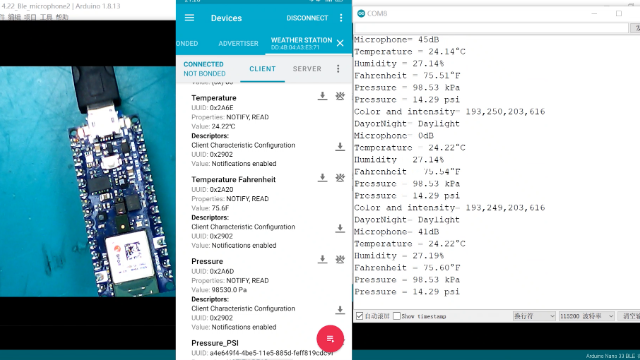Open the Sketch (项目) menu in Arduino IDE
The height and width of the screenshot is (360, 640).
click(x=30, y=17)
